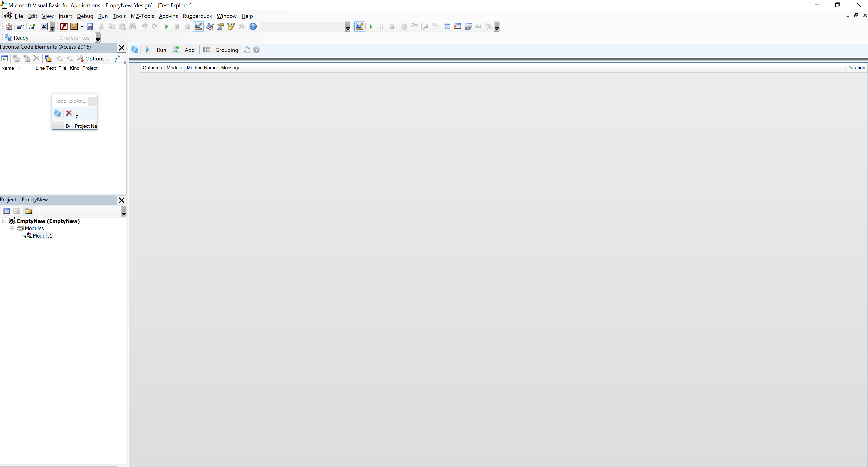Toggle folder view in the Project window
The image size is (868, 467).
pos(29,211)
